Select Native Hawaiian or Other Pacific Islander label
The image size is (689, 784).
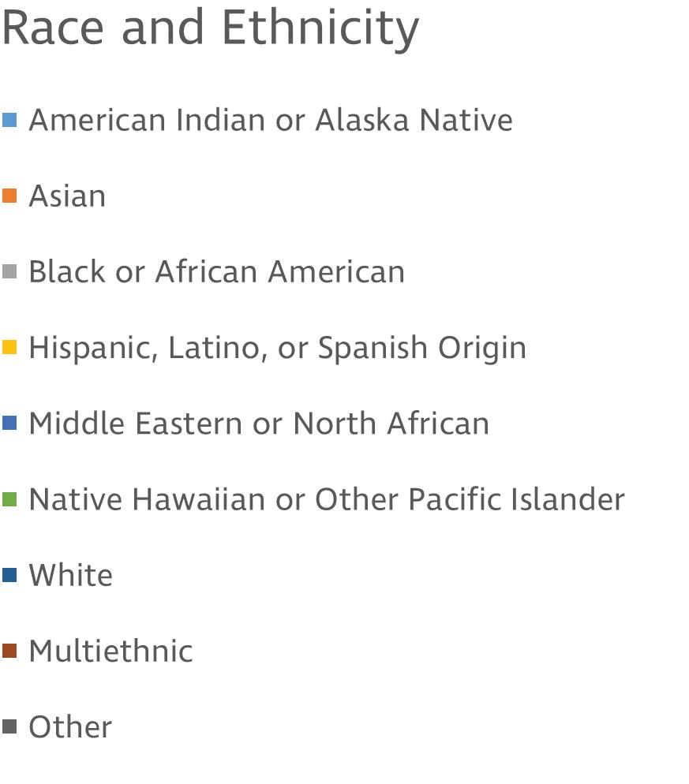326,499
